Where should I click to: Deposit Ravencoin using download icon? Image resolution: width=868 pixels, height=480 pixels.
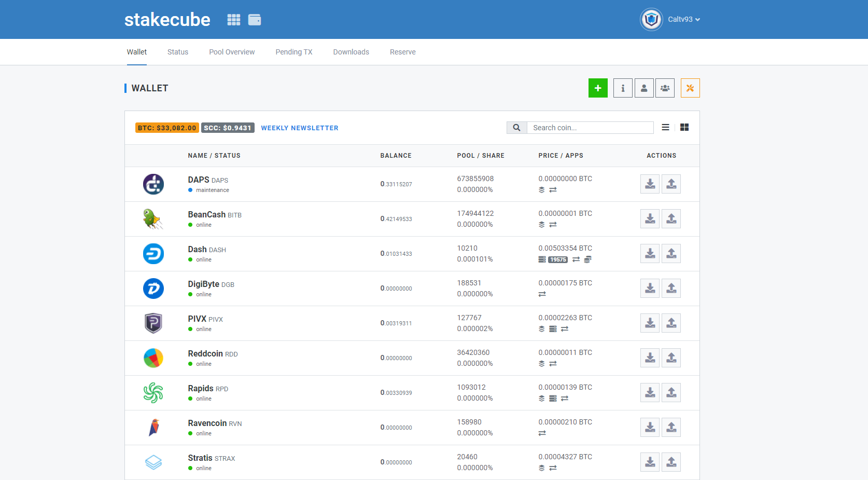tap(650, 428)
